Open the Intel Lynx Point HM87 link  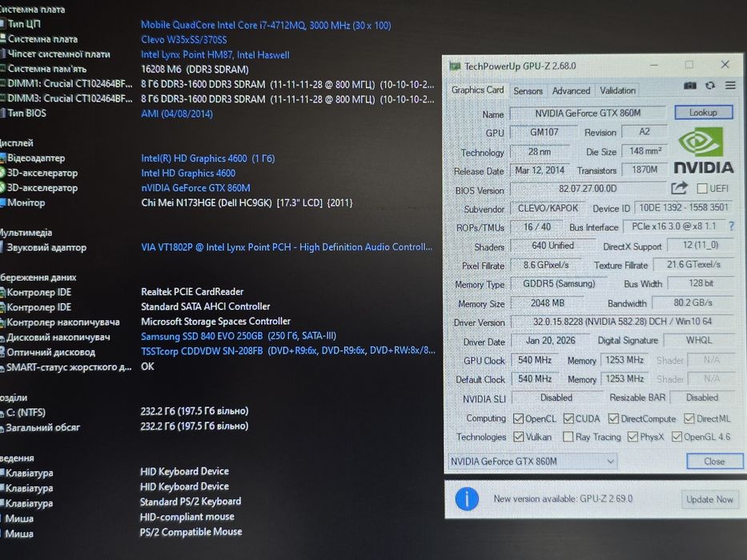(215, 54)
